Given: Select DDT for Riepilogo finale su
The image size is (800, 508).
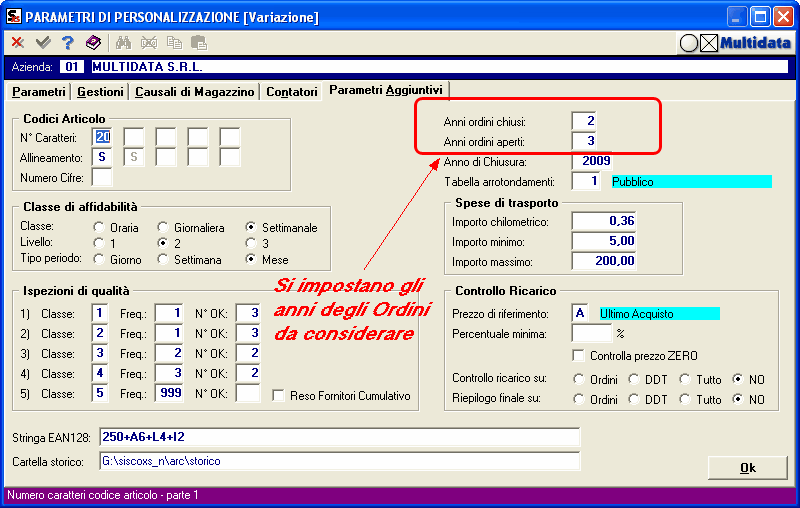Looking at the screenshot, I should [634, 399].
